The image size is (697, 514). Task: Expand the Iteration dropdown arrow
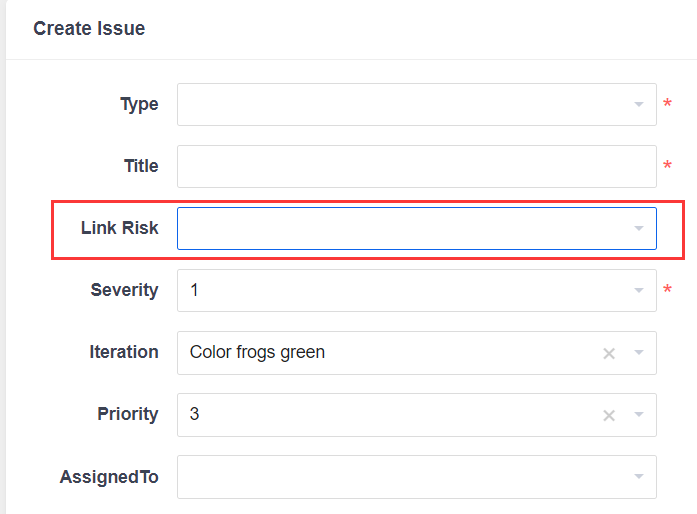point(639,353)
